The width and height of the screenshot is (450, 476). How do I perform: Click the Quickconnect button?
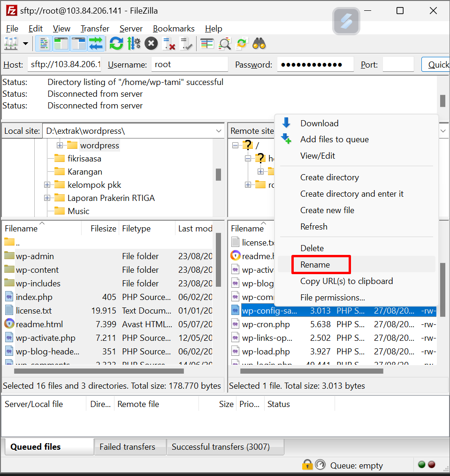point(436,64)
